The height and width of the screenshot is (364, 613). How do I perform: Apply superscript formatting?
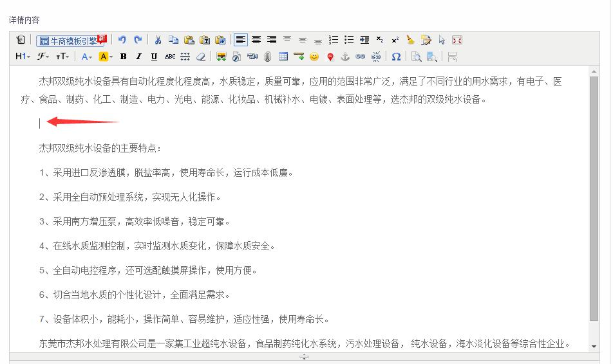click(x=395, y=40)
